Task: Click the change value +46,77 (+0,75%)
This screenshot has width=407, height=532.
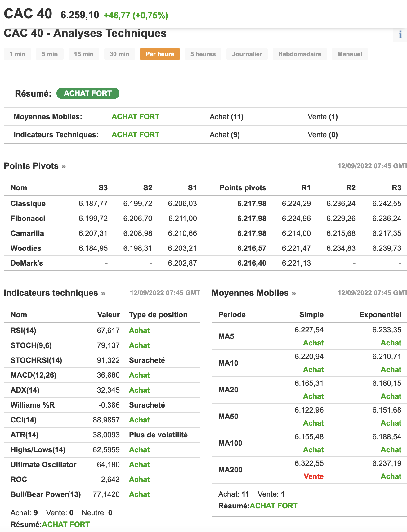Action: pyautogui.click(x=136, y=16)
